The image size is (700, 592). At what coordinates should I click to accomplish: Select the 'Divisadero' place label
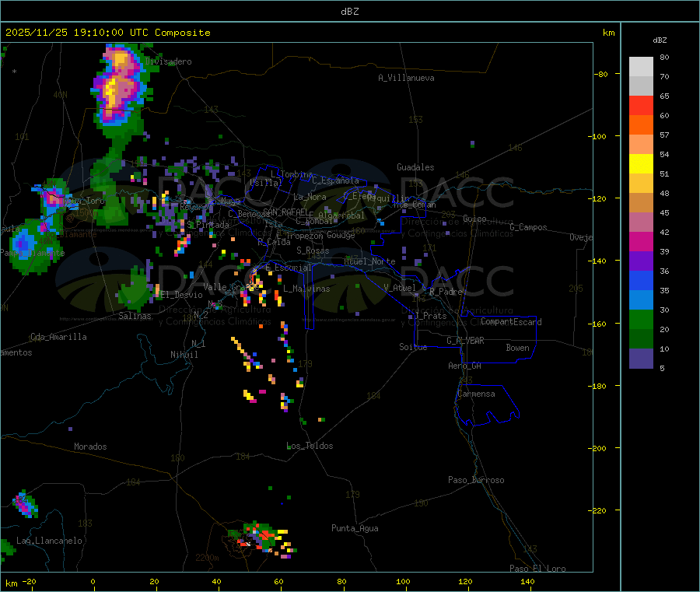pos(168,61)
